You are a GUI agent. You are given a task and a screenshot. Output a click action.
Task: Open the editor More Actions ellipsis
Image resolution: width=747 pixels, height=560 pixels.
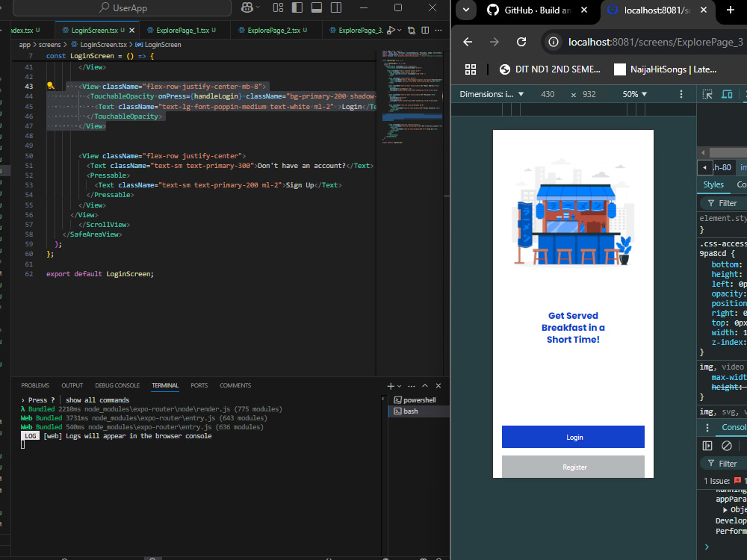[x=438, y=30]
